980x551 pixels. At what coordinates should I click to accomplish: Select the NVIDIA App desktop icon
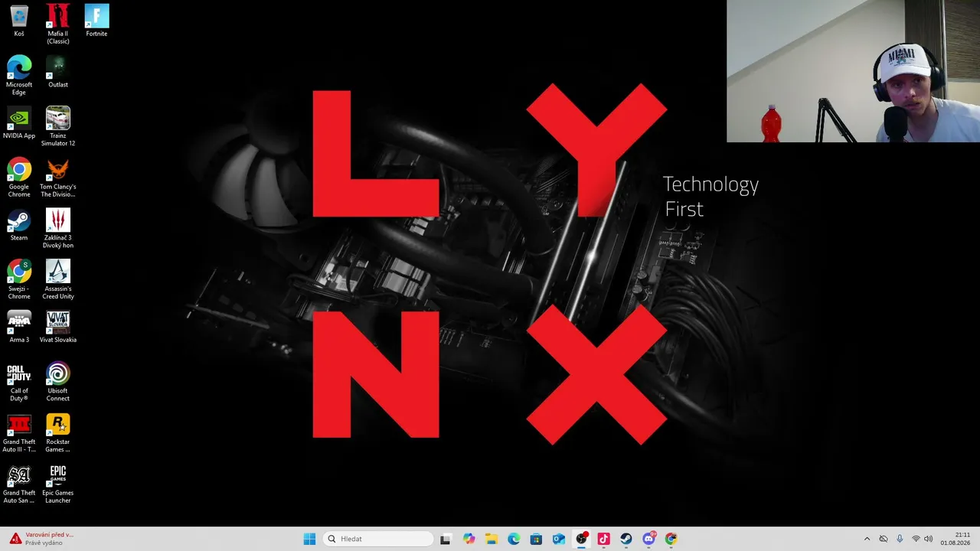point(19,123)
